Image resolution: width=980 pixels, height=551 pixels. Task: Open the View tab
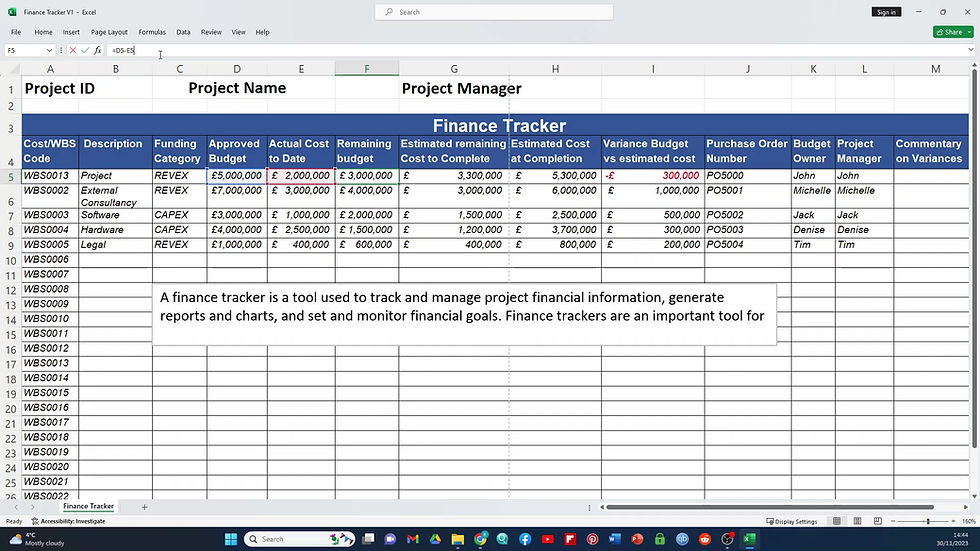(x=238, y=32)
